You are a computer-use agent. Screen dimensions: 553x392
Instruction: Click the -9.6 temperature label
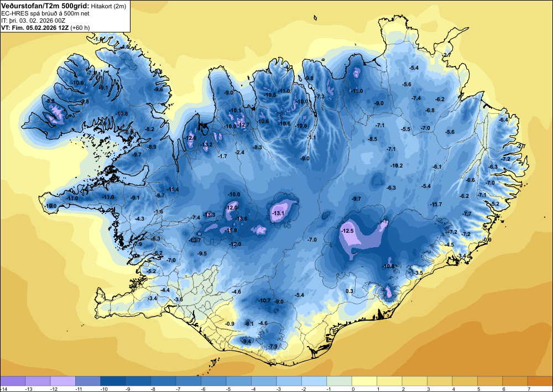[158, 89]
